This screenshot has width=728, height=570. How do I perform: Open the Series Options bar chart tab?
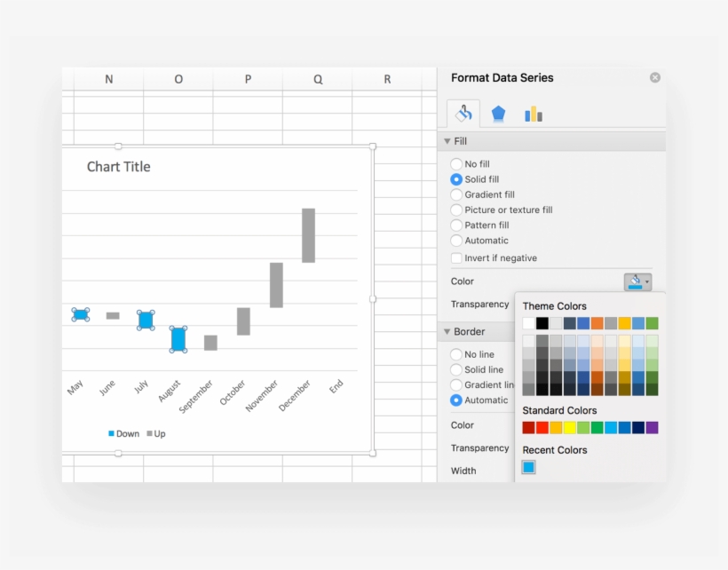coord(534,114)
